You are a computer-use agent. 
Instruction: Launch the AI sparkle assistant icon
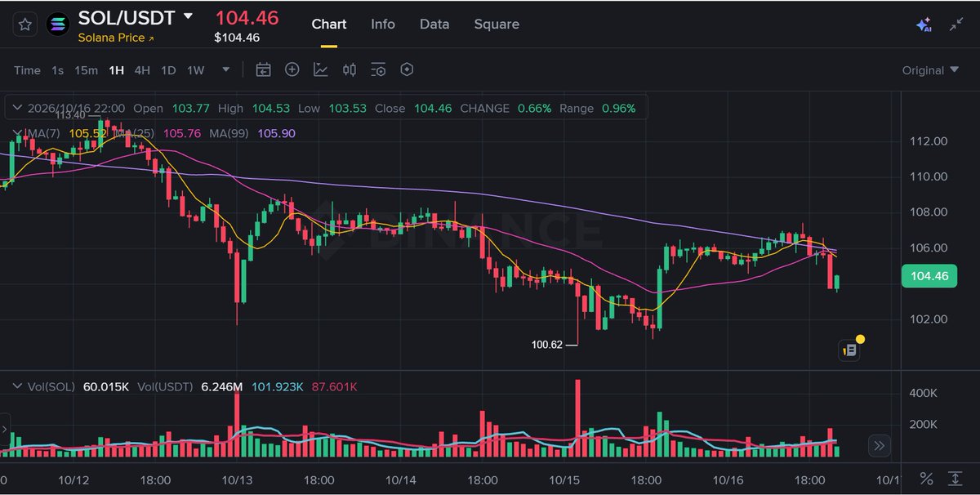[924, 25]
